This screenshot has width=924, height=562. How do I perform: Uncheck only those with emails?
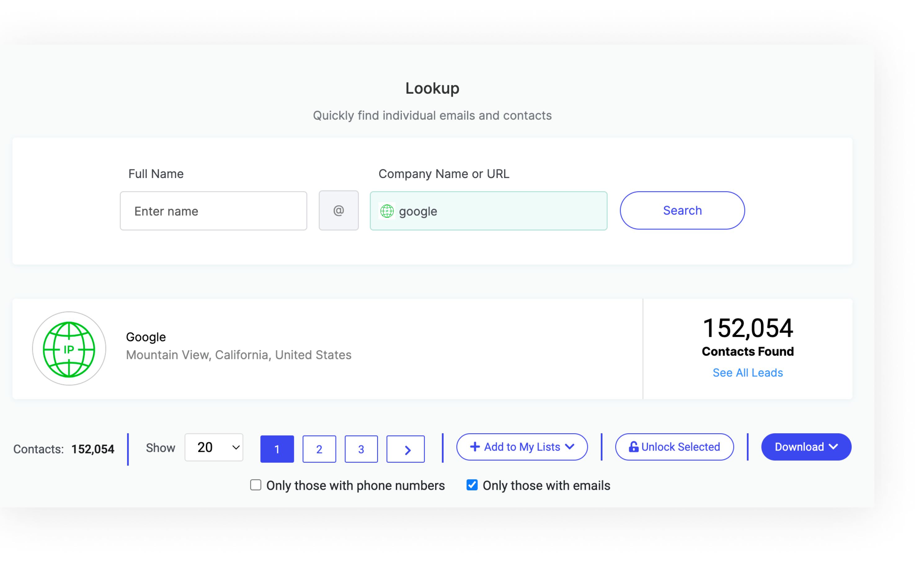(472, 485)
